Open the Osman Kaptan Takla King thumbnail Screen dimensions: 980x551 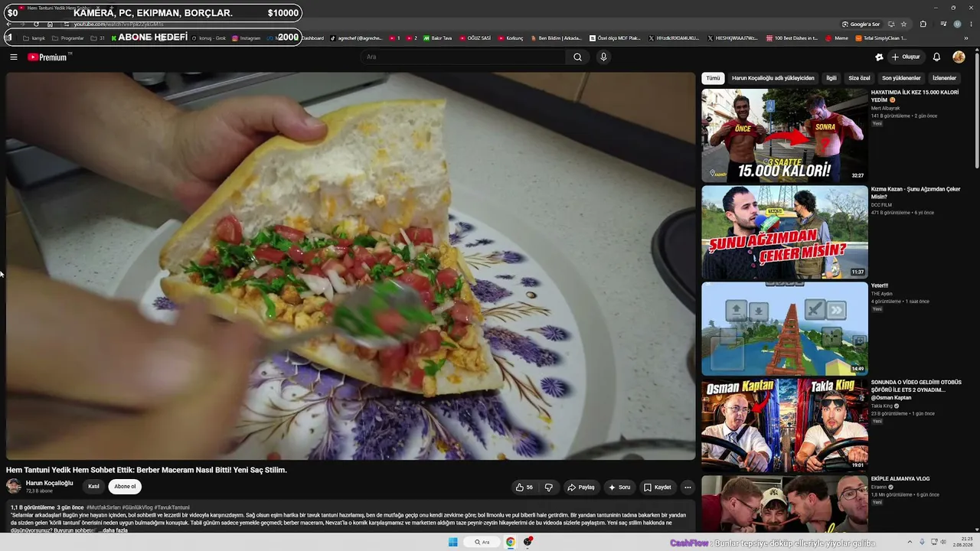point(785,425)
